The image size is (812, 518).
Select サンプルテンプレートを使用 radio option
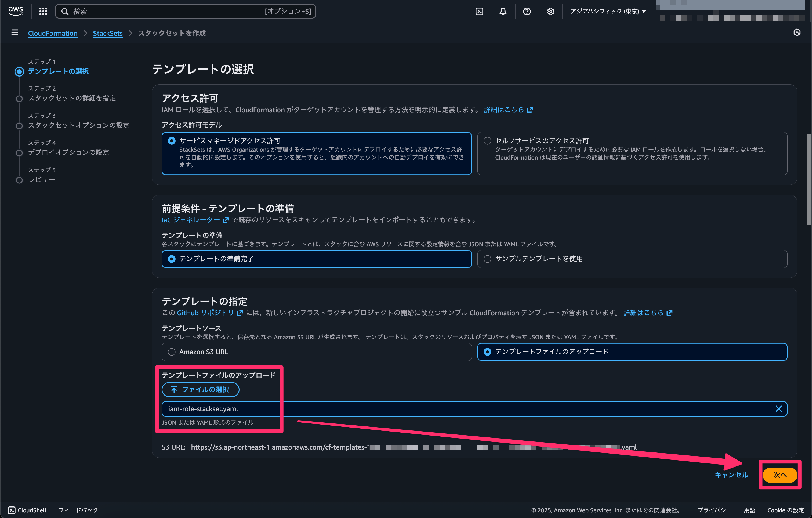pyautogui.click(x=487, y=259)
